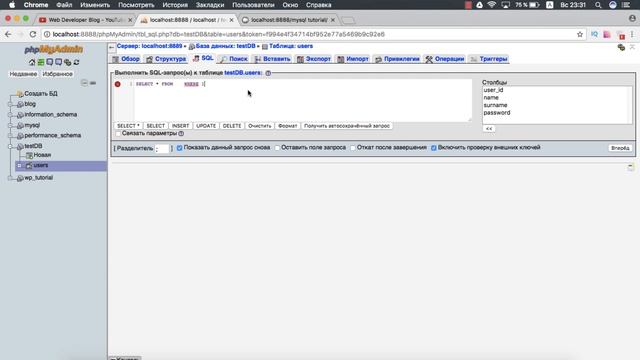Open the Структура tab

pos(166,59)
